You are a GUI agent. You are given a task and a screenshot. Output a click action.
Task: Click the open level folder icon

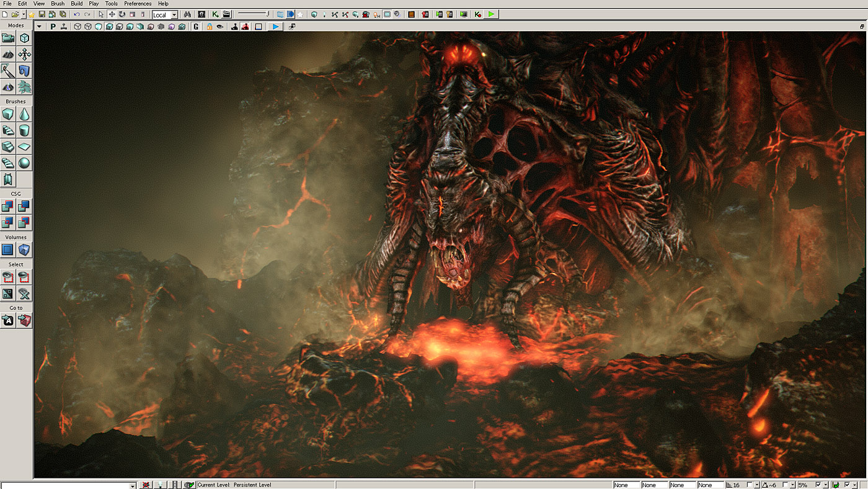point(15,14)
